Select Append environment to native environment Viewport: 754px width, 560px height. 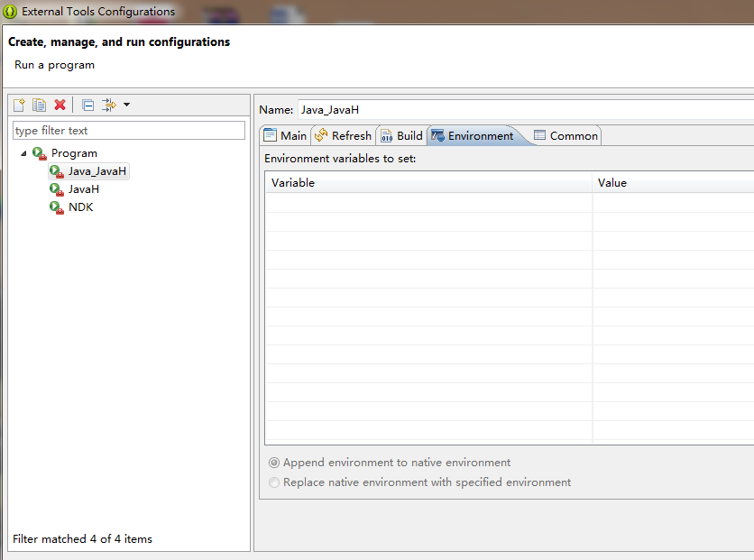click(x=390, y=463)
